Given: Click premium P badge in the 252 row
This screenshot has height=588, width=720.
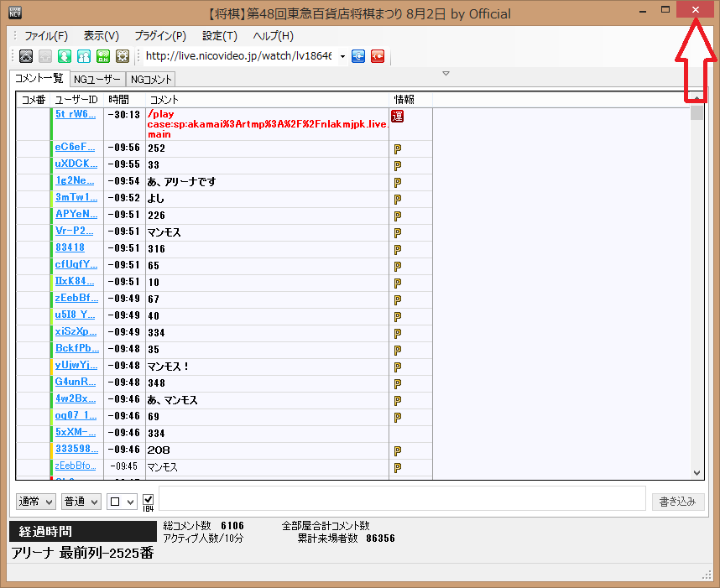Looking at the screenshot, I should tap(398, 148).
